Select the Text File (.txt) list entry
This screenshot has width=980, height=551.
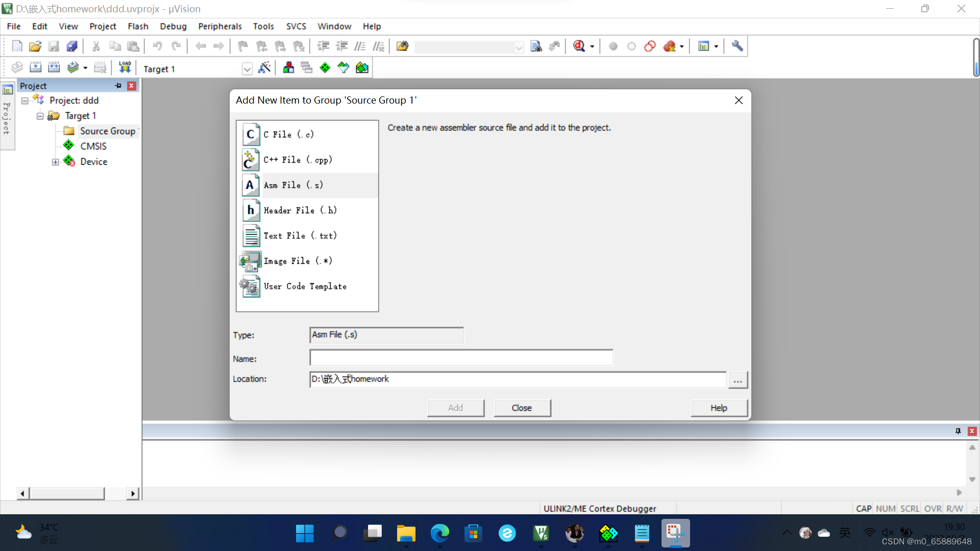308,236
